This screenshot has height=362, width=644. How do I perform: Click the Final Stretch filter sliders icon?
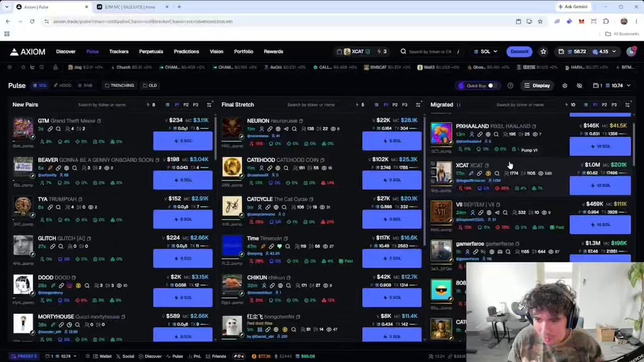[418, 105]
